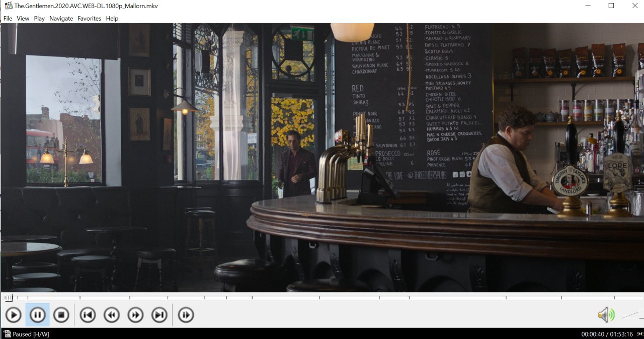Viewport: 644px width, 339px height.
Task: Jump to the previous file
Action: (88, 315)
